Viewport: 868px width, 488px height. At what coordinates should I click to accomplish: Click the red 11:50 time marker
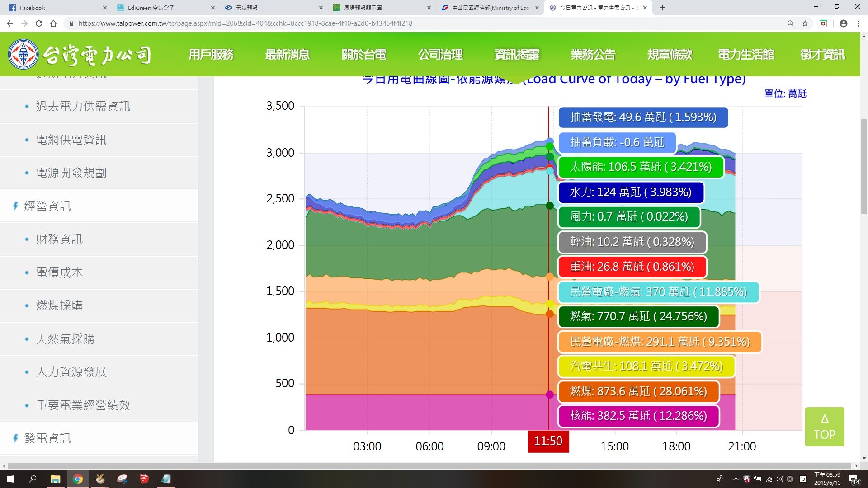[x=548, y=441]
